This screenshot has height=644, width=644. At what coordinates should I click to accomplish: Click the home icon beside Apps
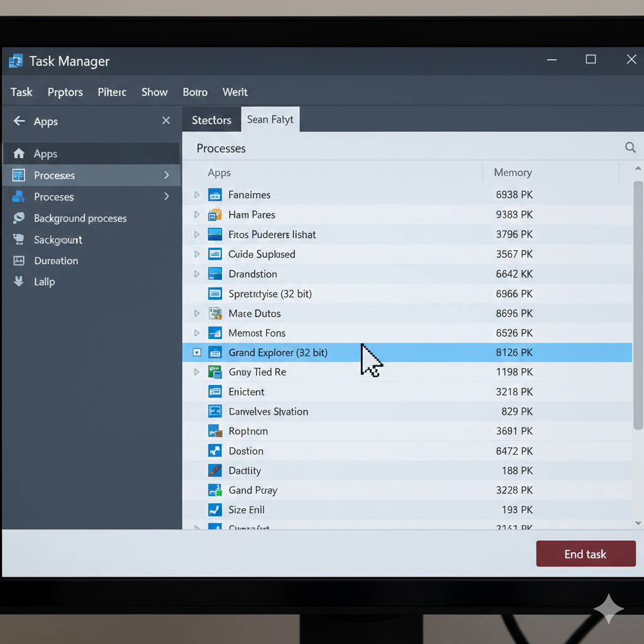[19, 153]
